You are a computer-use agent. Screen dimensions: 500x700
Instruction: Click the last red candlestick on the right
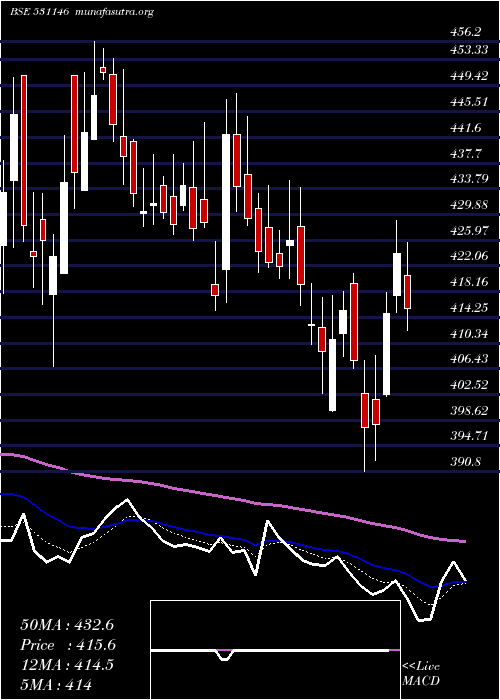pos(407,292)
